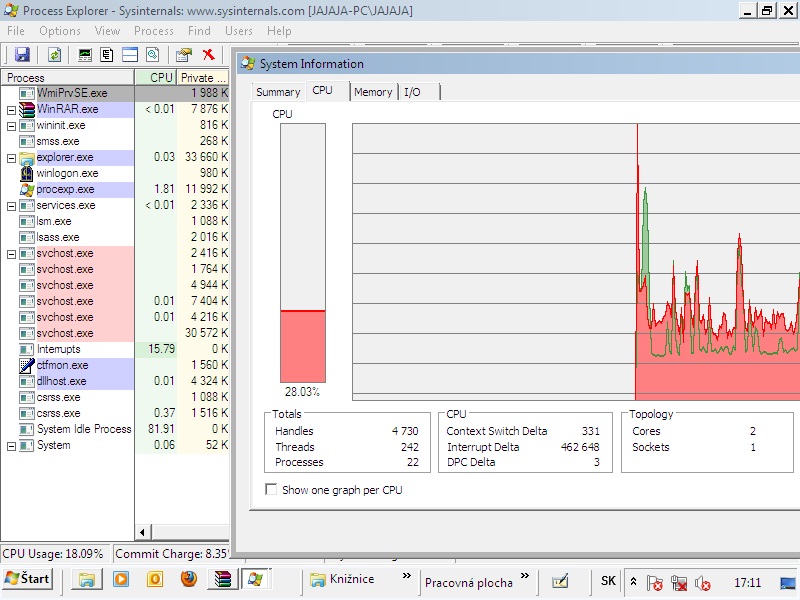Viewport: 800px width, 600px height.
Task: Click the orange Outlook icon in the taskbar
Action: click(155, 580)
